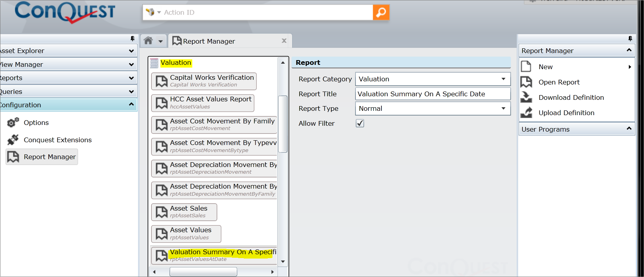Select HCC Asset Values Report
Viewport: 644px width, 277px height.
tap(203, 103)
